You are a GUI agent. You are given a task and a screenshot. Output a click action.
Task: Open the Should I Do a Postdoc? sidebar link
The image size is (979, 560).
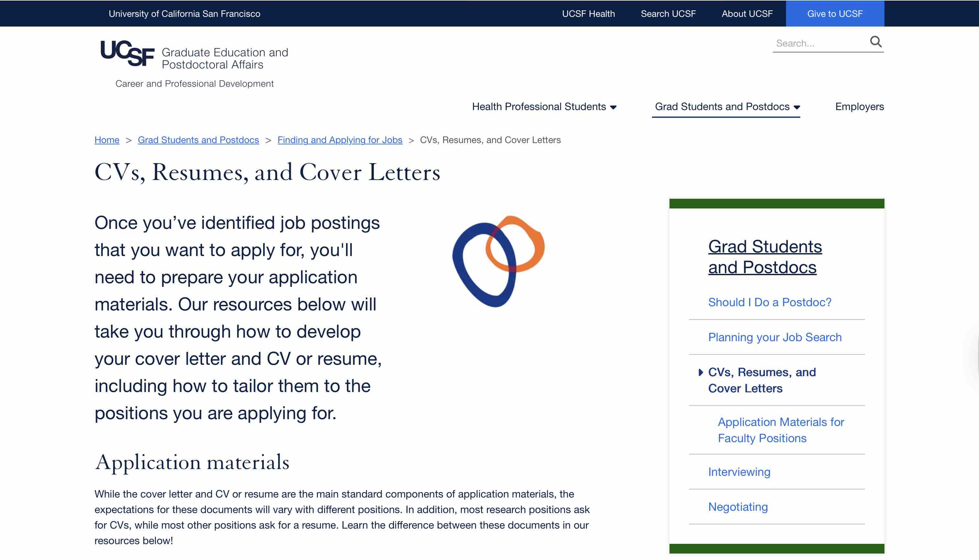pyautogui.click(x=769, y=302)
